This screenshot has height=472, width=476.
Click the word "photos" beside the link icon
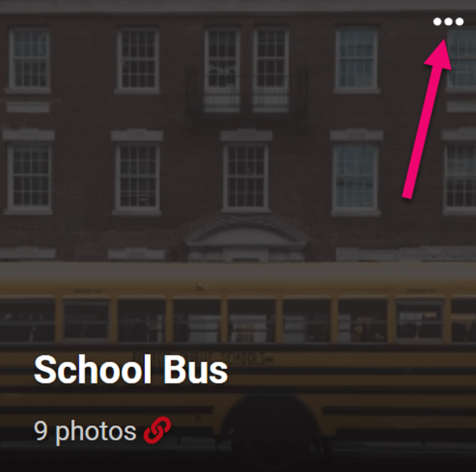click(96, 432)
